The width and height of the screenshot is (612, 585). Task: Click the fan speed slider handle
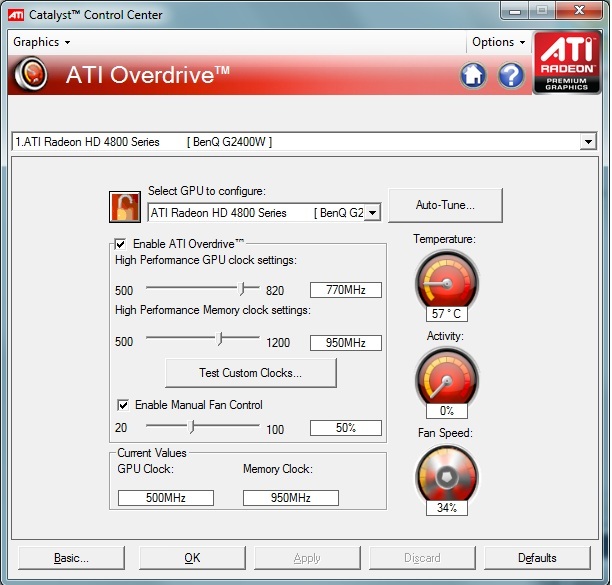click(x=191, y=427)
